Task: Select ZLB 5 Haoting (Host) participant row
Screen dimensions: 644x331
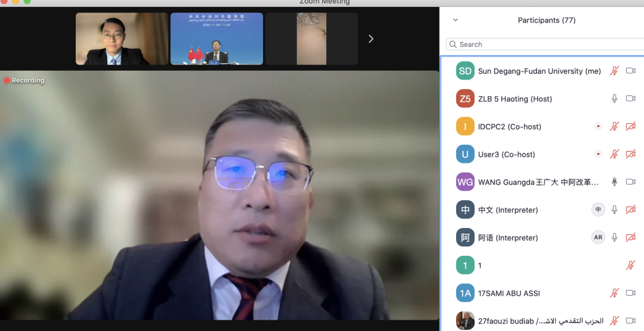Action: point(515,99)
